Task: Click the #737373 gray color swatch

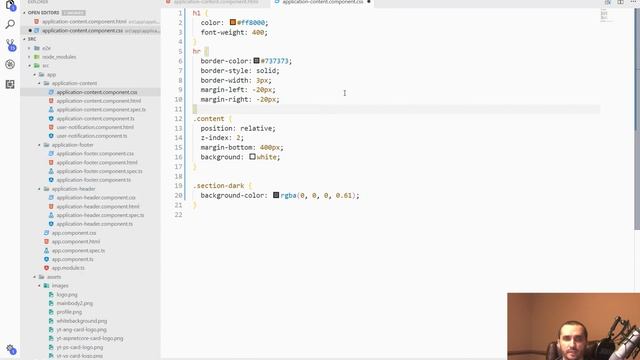Action: [256, 60]
